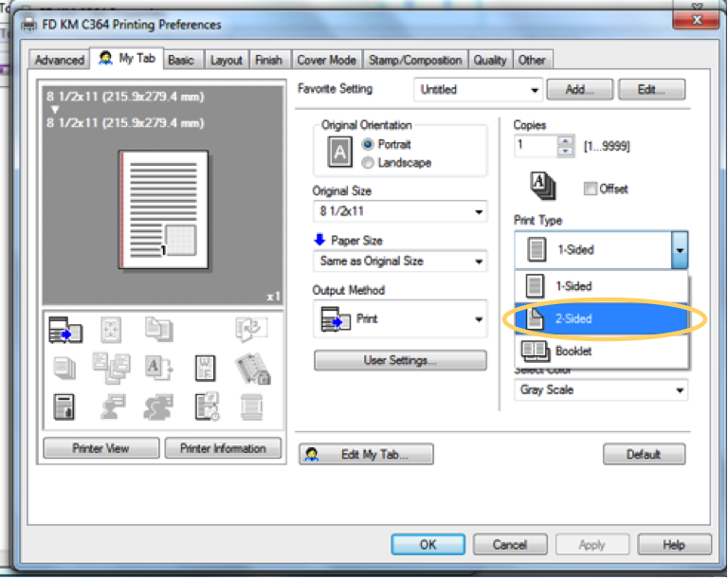Open the Original Size dropdown
The image size is (728, 578).
coord(399,211)
